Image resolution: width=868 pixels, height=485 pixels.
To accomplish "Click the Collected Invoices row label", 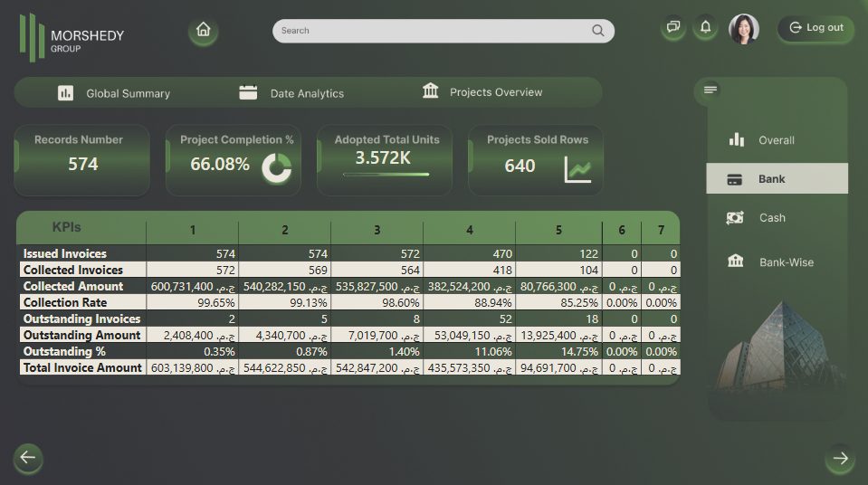I will [x=73, y=270].
